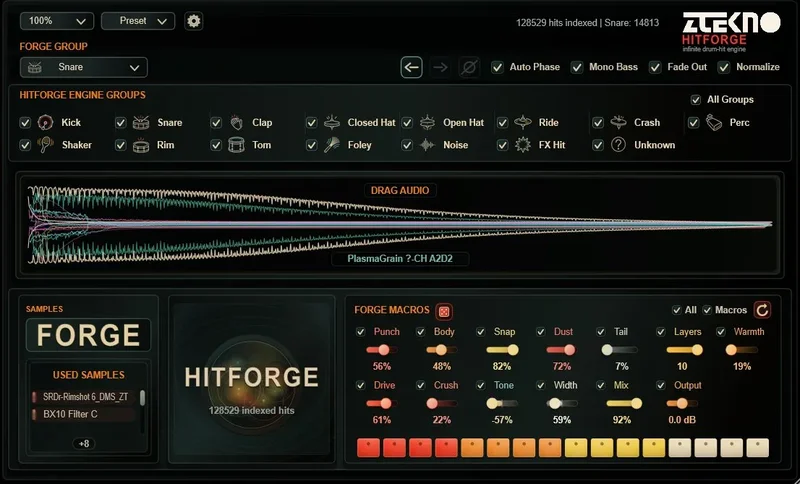The image size is (800, 484).
Task: Toggle the Foley group checkbox
Action: (x=311, y=145)
